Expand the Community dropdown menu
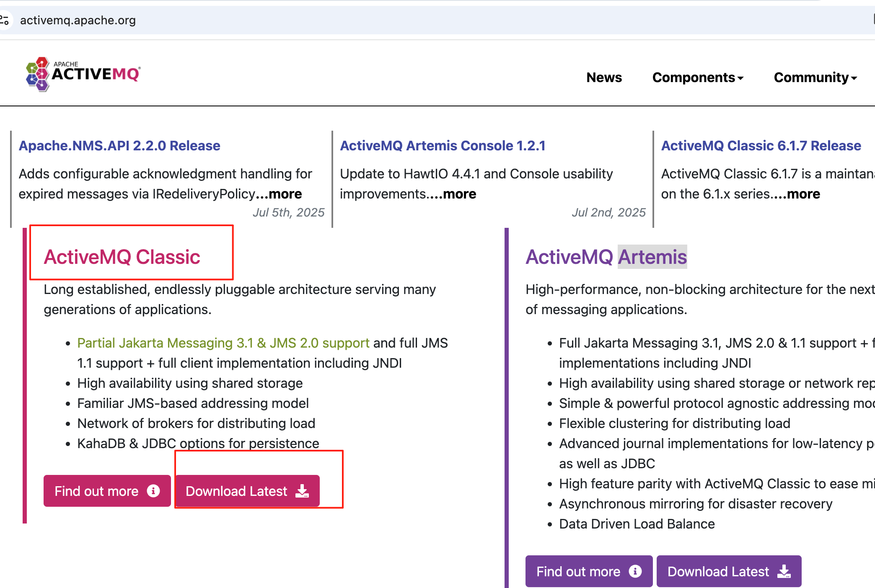 coord(815,77)
